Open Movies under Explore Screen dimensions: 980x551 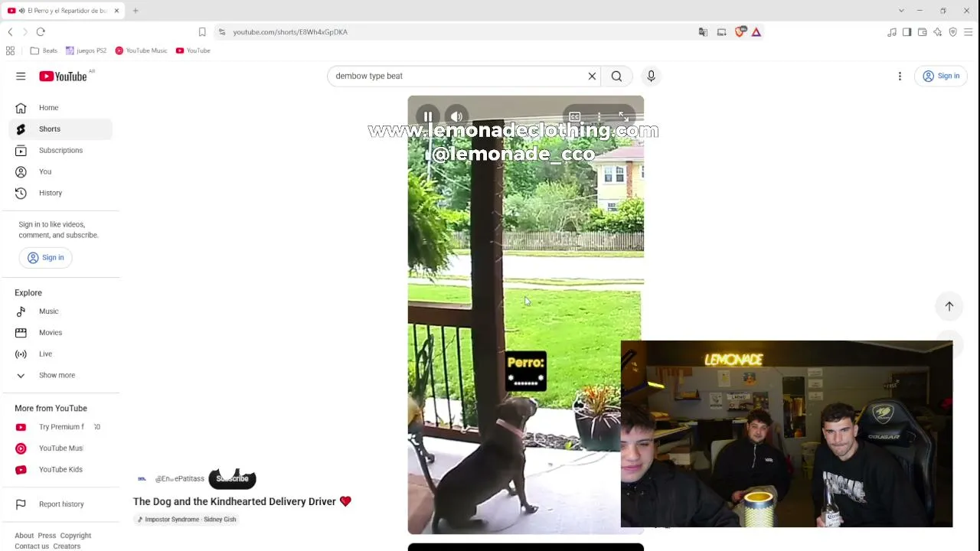click(x=60, y=333)
